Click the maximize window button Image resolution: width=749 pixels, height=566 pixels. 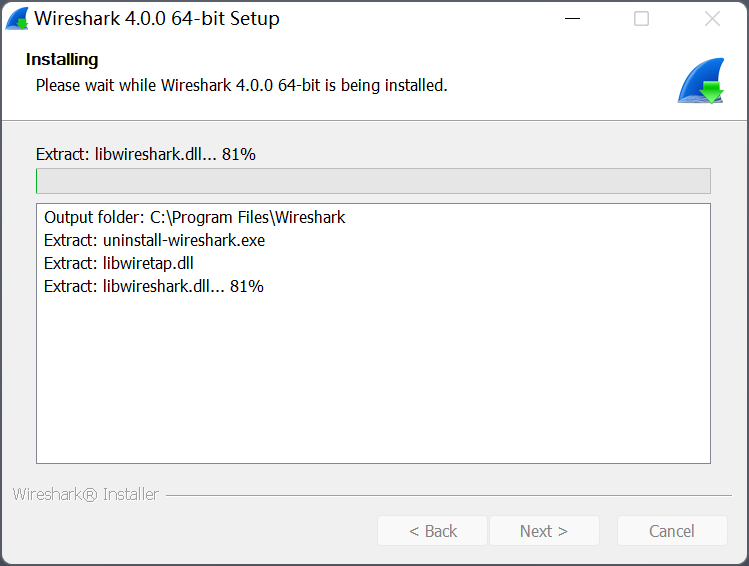pyautogui.click(x=642, y=19)
